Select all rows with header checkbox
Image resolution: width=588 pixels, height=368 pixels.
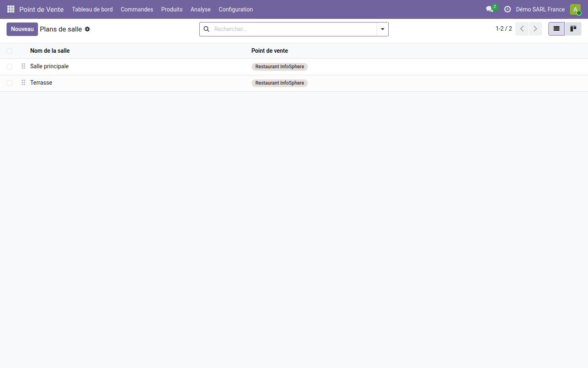click(9, 51)
